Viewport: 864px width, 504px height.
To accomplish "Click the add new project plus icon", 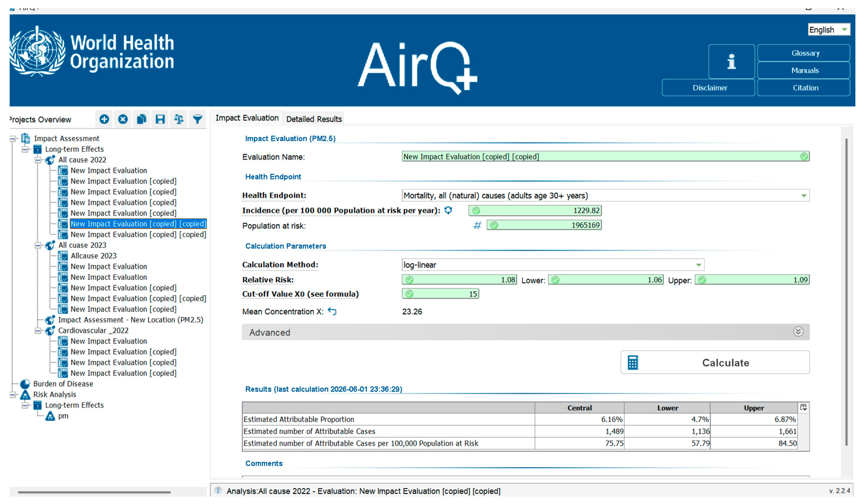I will [x=104, y=119].
